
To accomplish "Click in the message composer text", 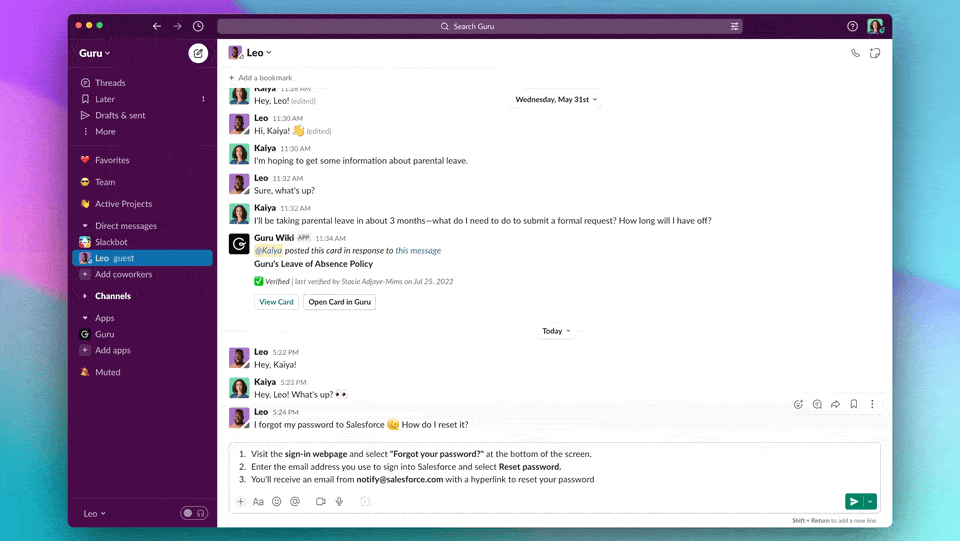I will pos(554,466).
